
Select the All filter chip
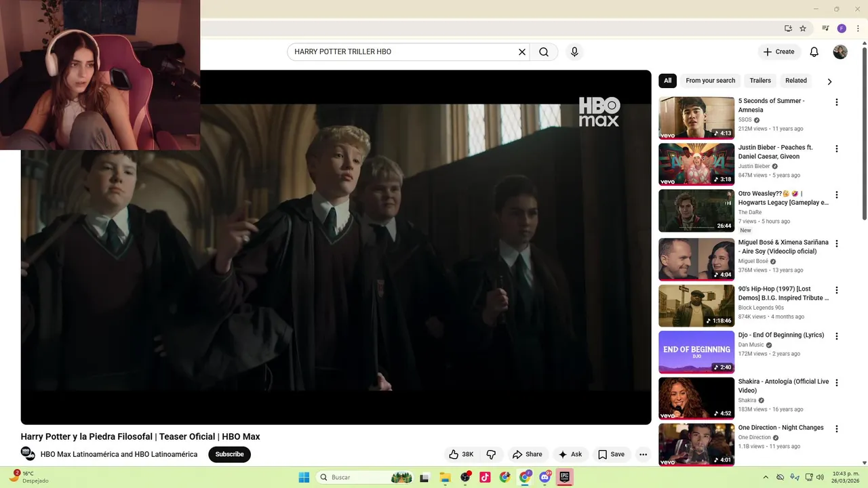[667, 81]
